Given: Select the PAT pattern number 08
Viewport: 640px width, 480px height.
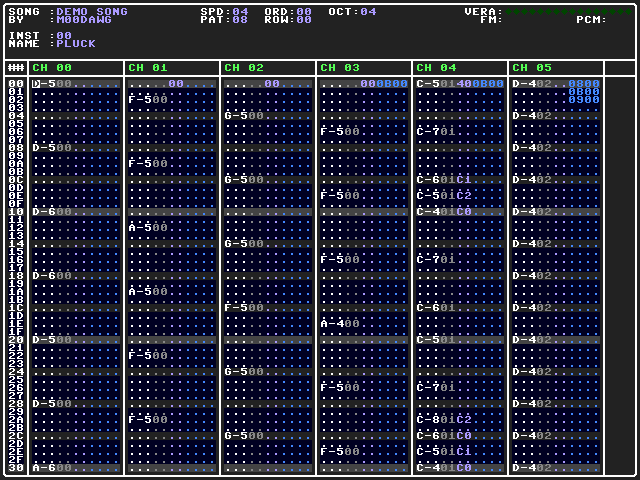Looking at the screenshot, I should pyautogui.click(x=240, y=20).
